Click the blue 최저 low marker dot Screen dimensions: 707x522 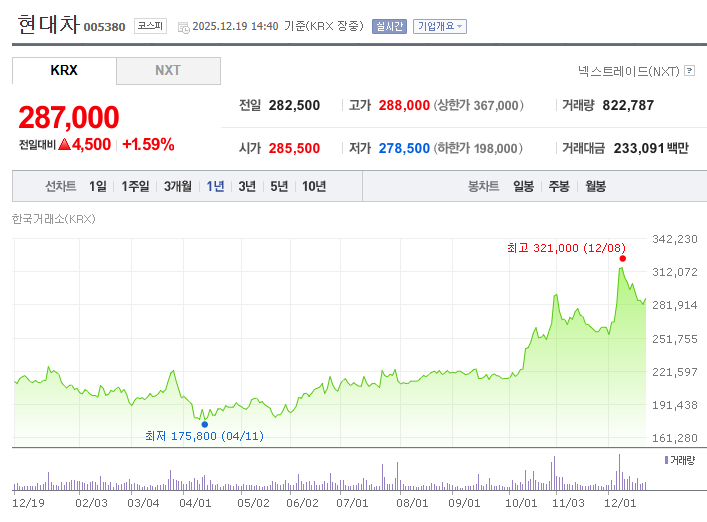[205, 424]
